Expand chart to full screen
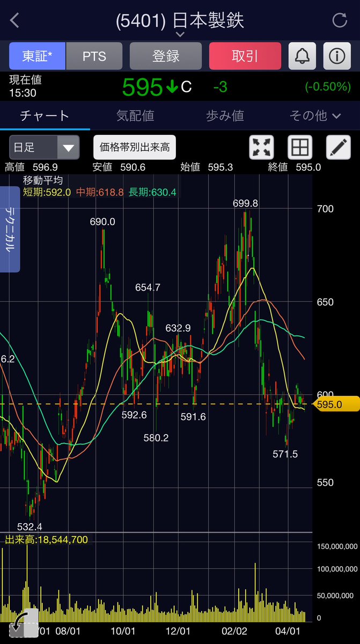The image size is (360, 644). point(262,147)
